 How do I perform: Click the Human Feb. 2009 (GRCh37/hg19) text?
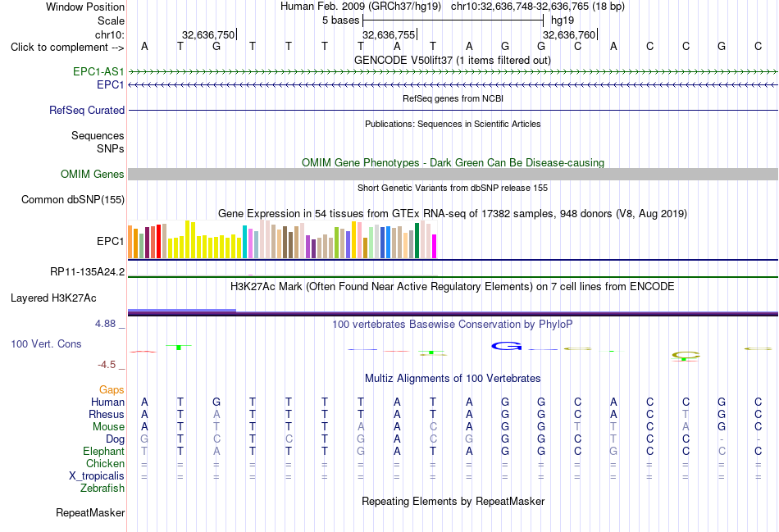(x=361, y=7)
